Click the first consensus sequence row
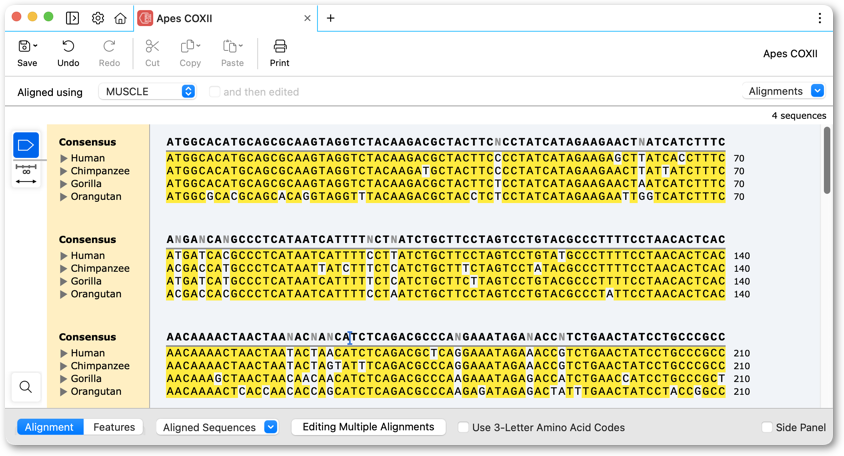Viewport: 844px width, 456px height. [446, 142]
